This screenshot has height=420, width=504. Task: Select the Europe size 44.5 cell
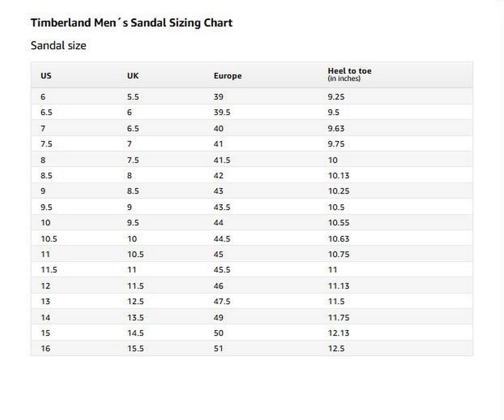coord(222,239)
